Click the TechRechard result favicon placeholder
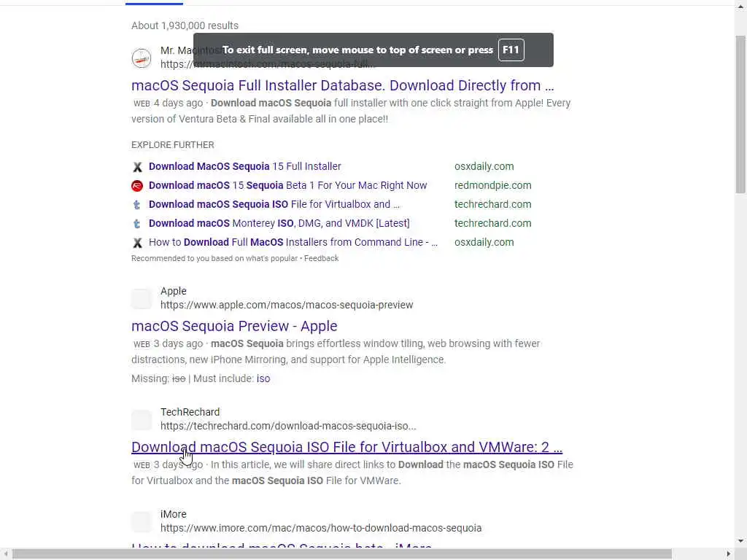The height and width of the screenshot is (560, 747). tap(142, 419)
